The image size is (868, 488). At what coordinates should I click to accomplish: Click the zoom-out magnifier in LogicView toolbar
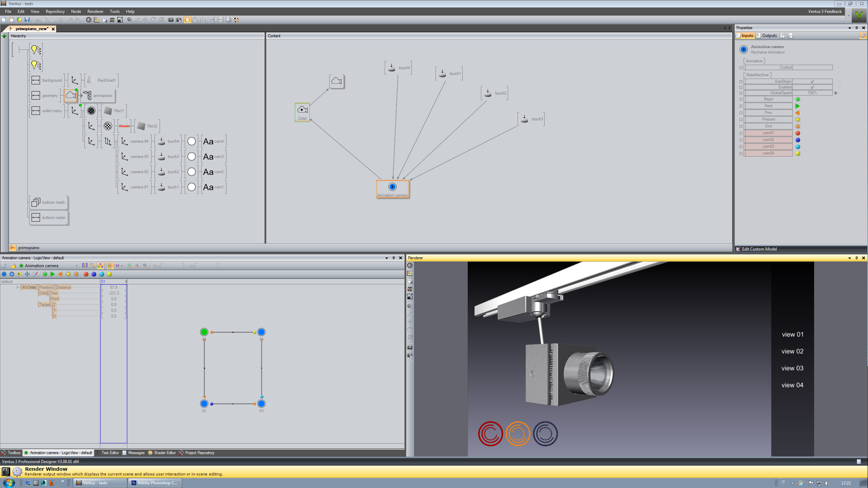[x=138, y=266]
